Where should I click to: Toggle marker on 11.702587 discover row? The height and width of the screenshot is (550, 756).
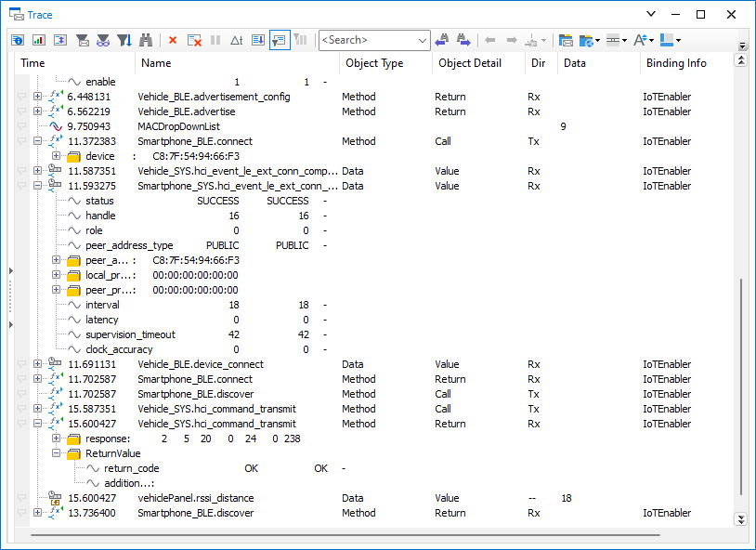coord(21,394)
